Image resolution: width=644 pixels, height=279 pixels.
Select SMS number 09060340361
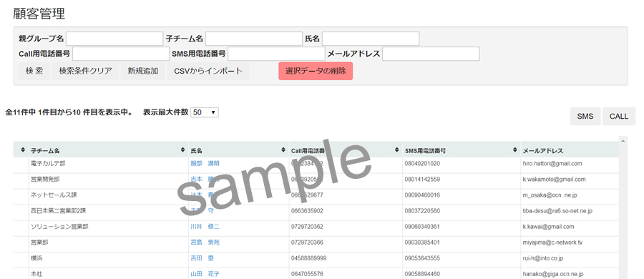pyautogui.click(x=422, y=226)
